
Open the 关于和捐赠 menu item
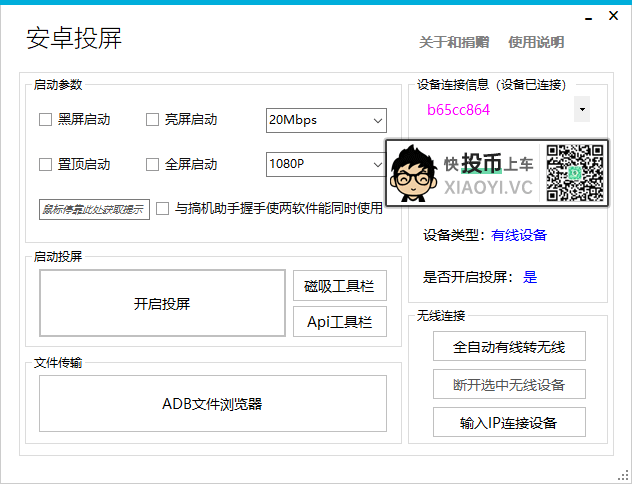(x=453, y=42)
